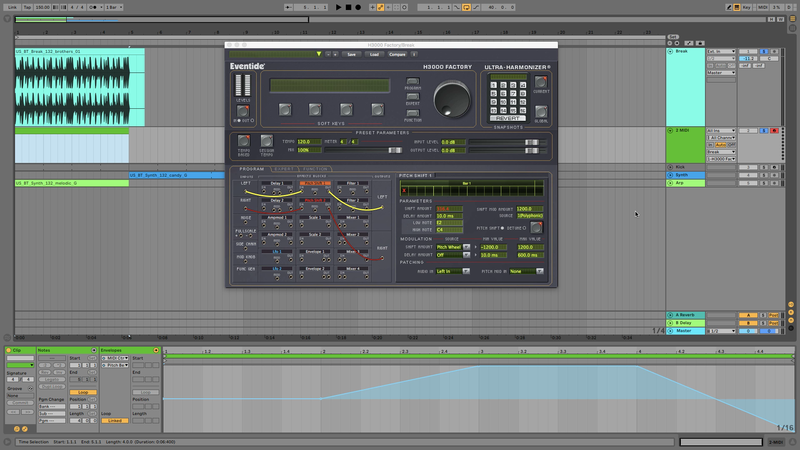This screenshot has height=450, width=800.
Task: Open the Pitch Mod In 'None' dropdown
Action: click(540, 271)
